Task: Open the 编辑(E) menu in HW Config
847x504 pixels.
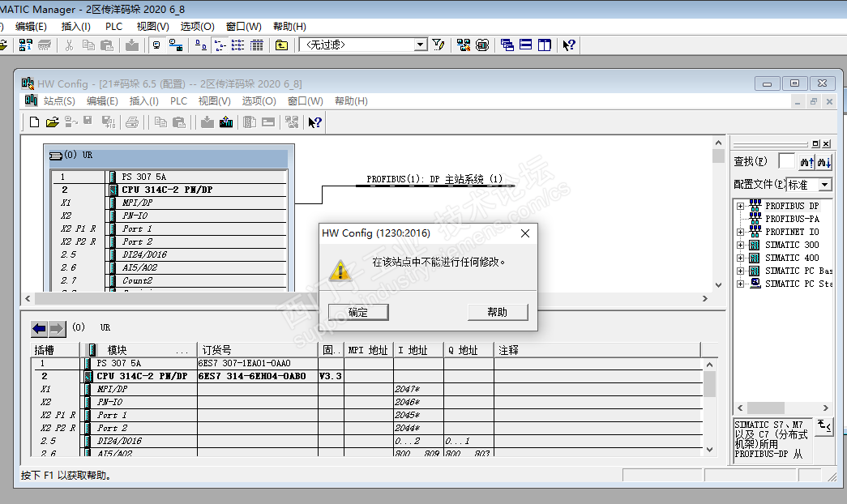Action: point(102,101)
